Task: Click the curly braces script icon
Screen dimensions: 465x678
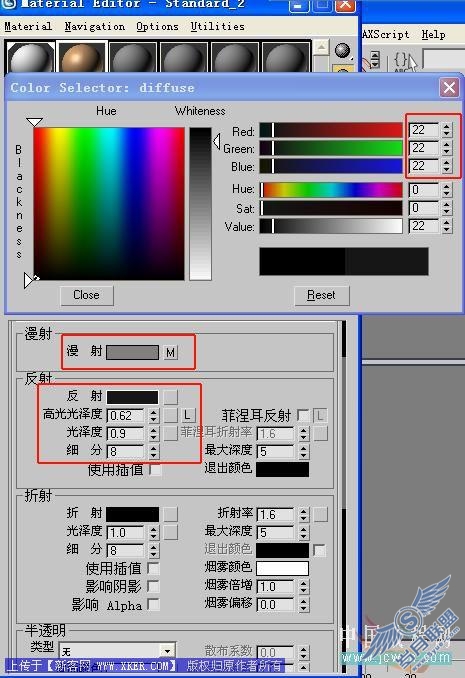Action: (x=401, y=59)
